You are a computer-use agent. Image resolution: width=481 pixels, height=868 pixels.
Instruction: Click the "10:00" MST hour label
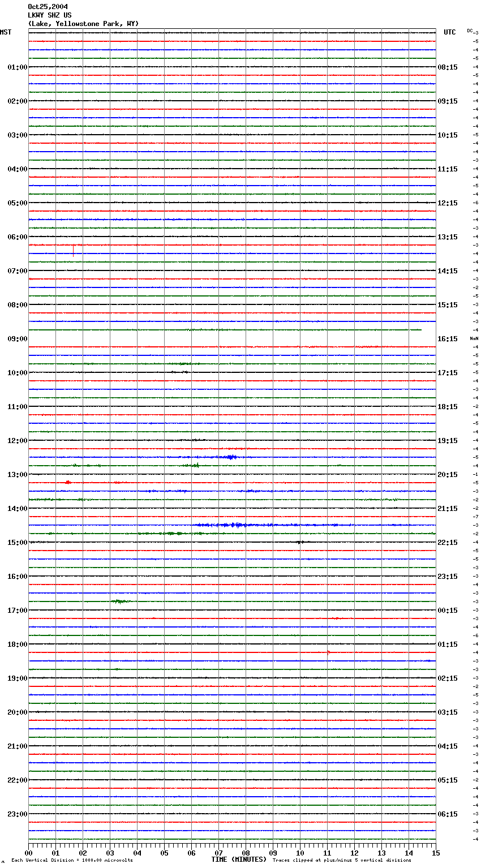[18, 373]
